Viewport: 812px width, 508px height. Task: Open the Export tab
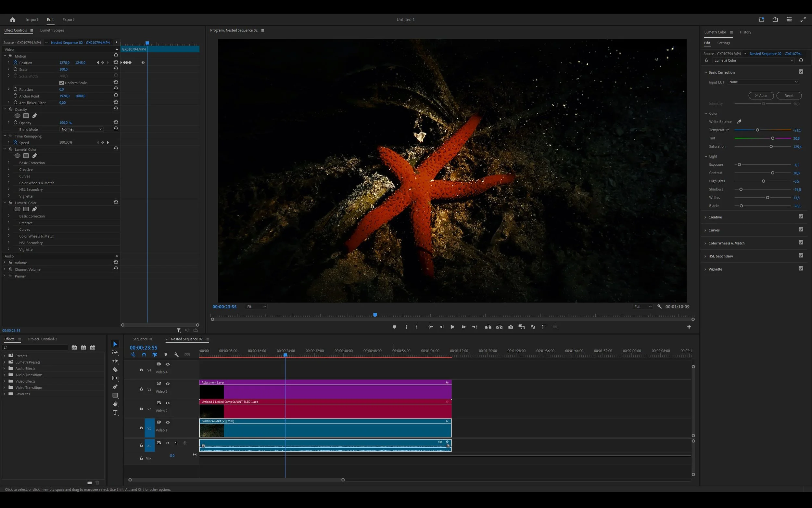click(x=68, y=20)
